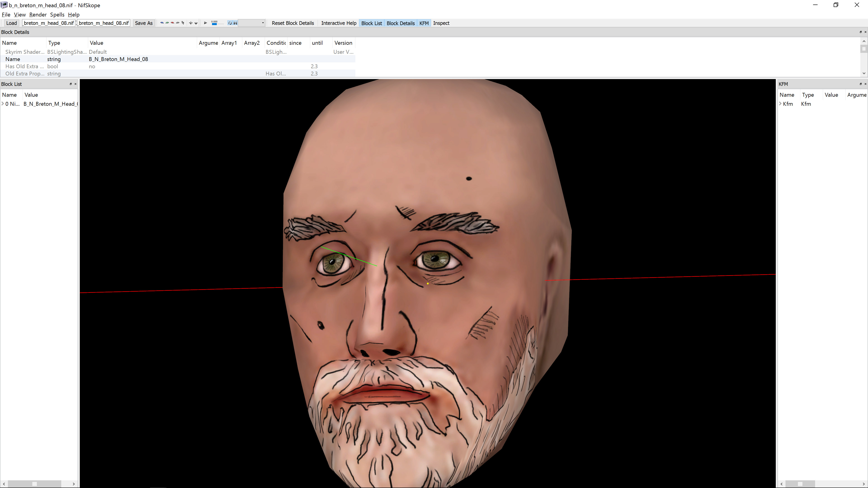Toggle the Block List panel button

(x=371, y=23)
